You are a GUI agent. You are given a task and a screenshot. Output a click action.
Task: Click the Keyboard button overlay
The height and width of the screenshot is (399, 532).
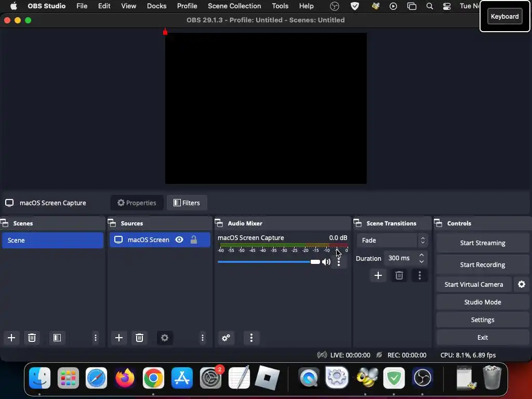pos(504,16)
